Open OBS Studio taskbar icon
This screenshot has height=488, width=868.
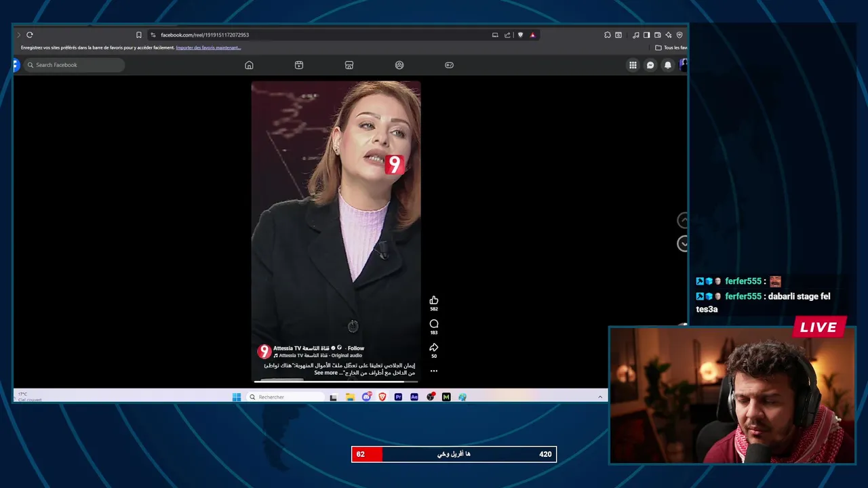(431, 397)
